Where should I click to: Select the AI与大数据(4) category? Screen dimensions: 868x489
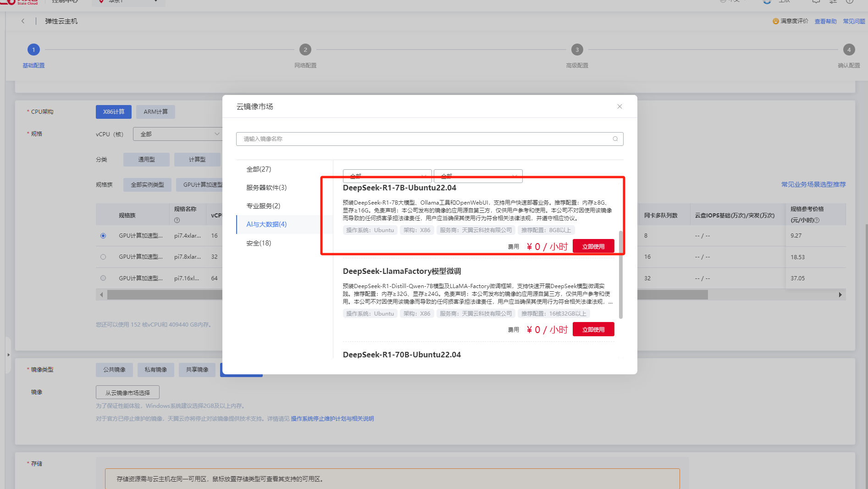coord(266,224)
